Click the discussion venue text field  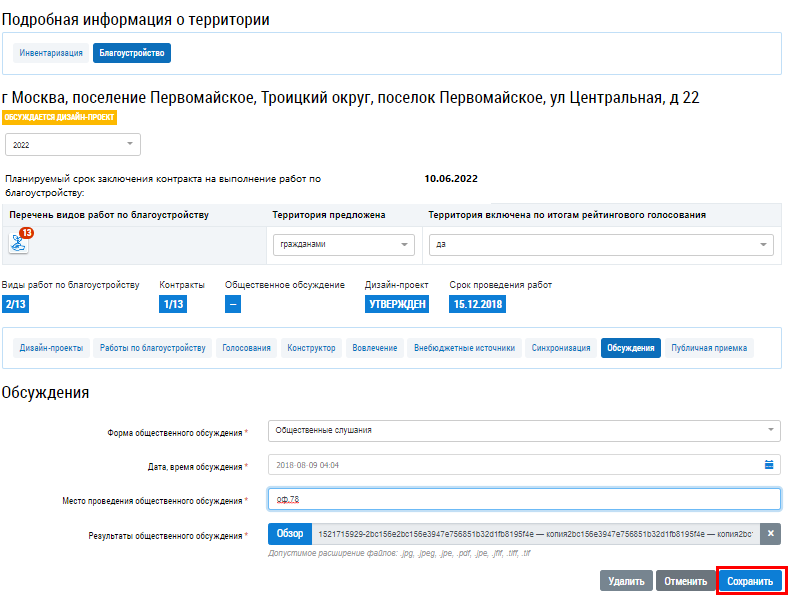(524, 499)
